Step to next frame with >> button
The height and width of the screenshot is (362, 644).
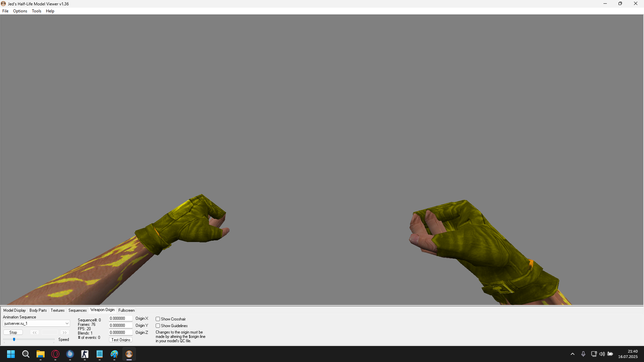pyautogui.click(x=64, y=333)
